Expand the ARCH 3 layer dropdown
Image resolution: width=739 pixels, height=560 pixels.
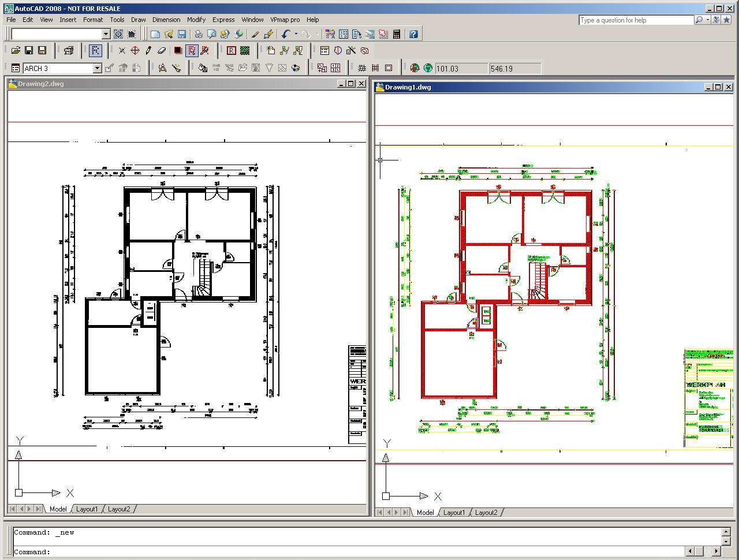point(97,68)
